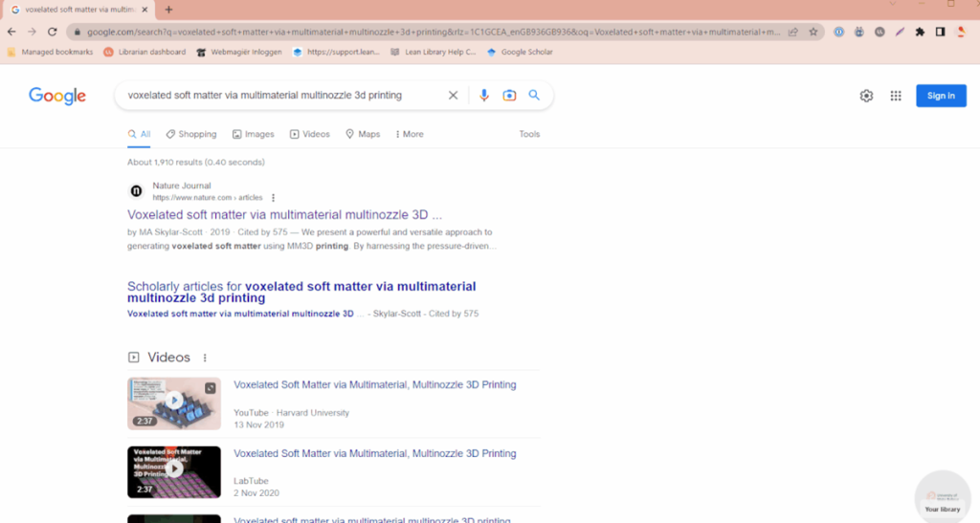Viewport: 980px width, 523px height.
Task: Click the voice search microphone icon
Action: (484, 96)
